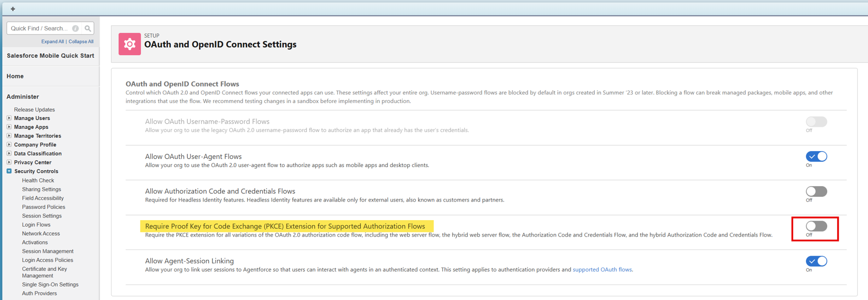
Task: Open Login Access Policies in the sidebar
Action: (x=47, y=260)
